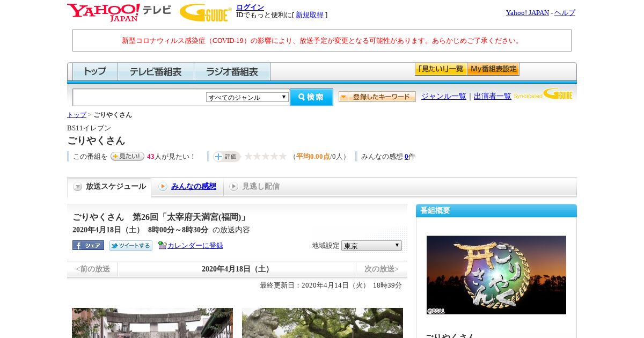The image size is (644, 338).
Task: Open the 「見たい!」一覧 button
Action: 441,69
